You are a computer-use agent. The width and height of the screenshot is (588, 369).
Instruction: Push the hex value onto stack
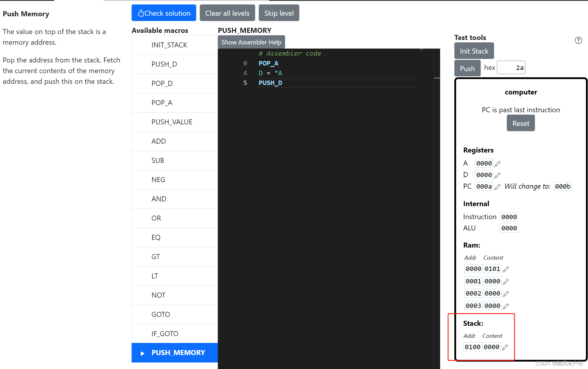[467, 68]
